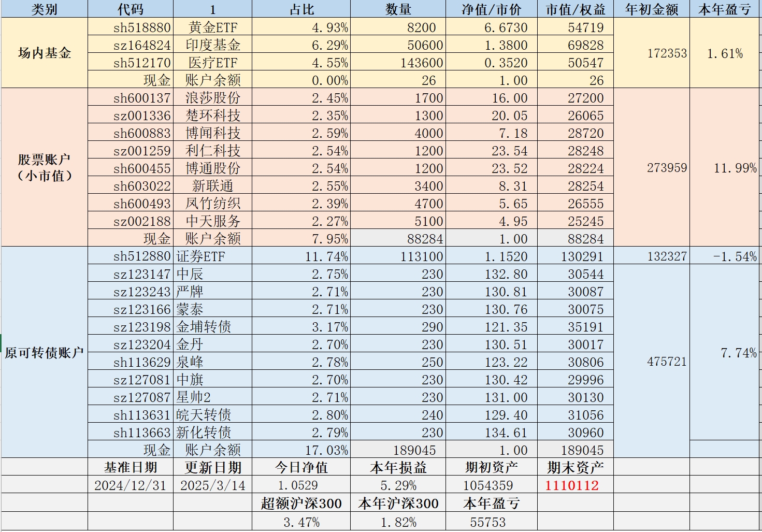Click the stock account cash value 88284
Image resolution: width=762 pixels, height=532 pixels.
(x=576, y=239)
